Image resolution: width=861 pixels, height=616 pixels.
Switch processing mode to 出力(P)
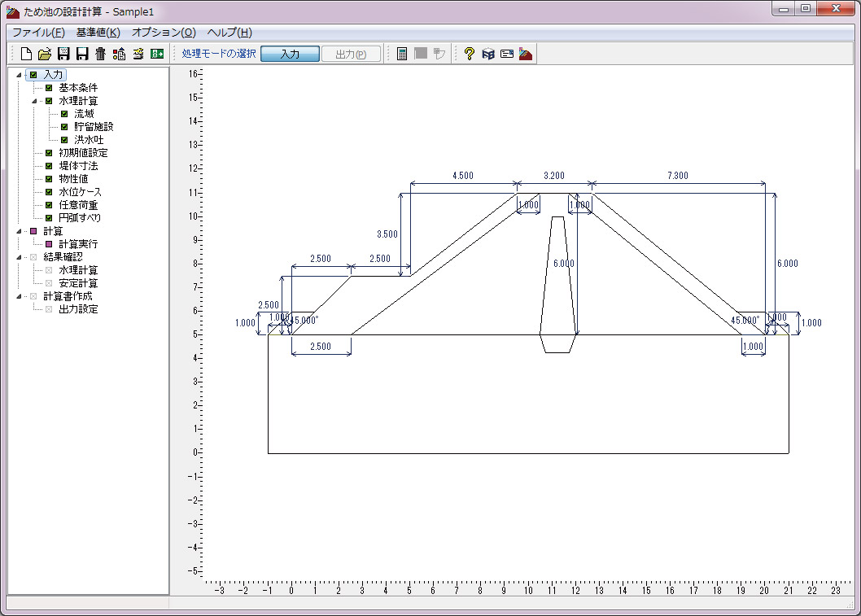click(351, 54)
